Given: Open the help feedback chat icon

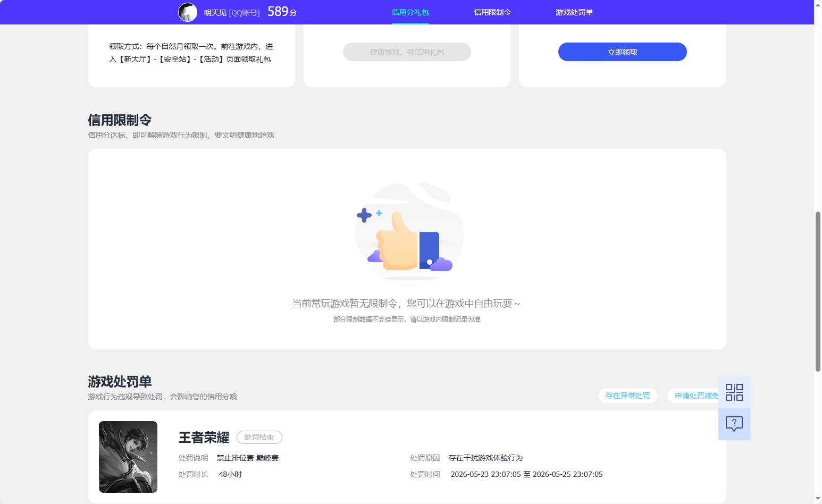Looking at the screenshot, I should click(734, 424).
